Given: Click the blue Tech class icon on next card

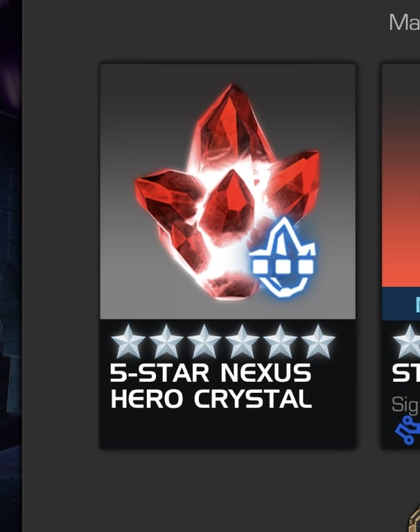Looking at the screenshot, I should 408,430.
